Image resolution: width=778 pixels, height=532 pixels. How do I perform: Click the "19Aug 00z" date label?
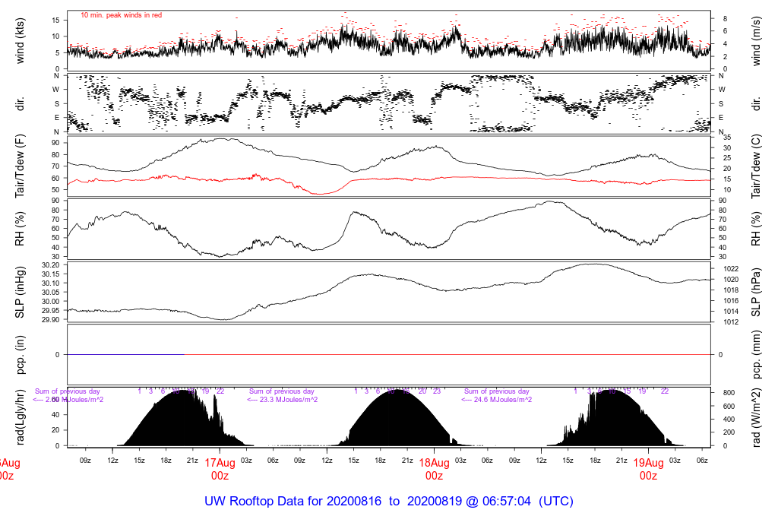649,469
